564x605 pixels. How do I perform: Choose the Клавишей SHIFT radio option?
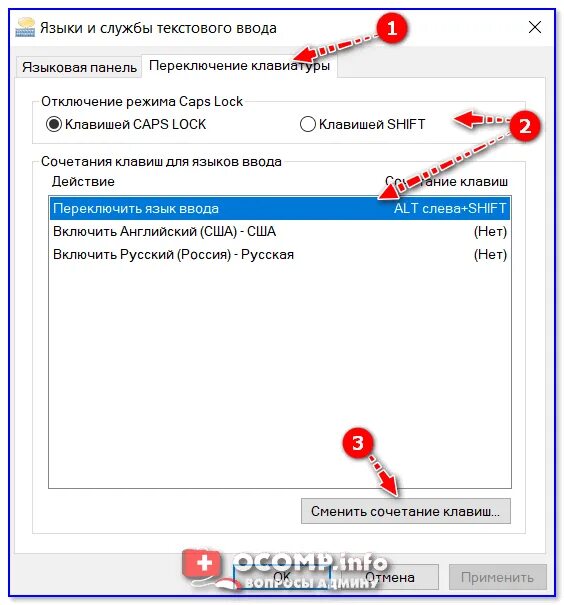(363, 124)
